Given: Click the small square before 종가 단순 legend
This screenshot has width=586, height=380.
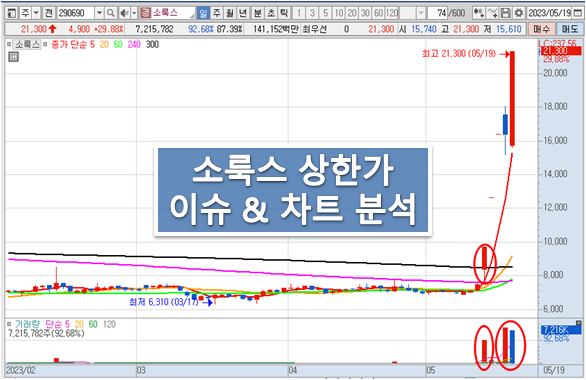Looking at the screenshot, I should [45, 44].
